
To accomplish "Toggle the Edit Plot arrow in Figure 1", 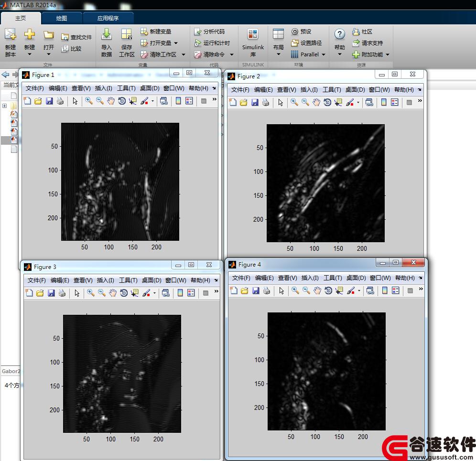I will pos(75,101).
